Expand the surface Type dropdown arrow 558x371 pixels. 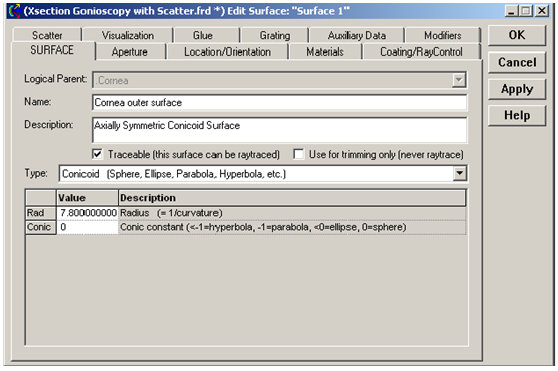pos(459,174)
